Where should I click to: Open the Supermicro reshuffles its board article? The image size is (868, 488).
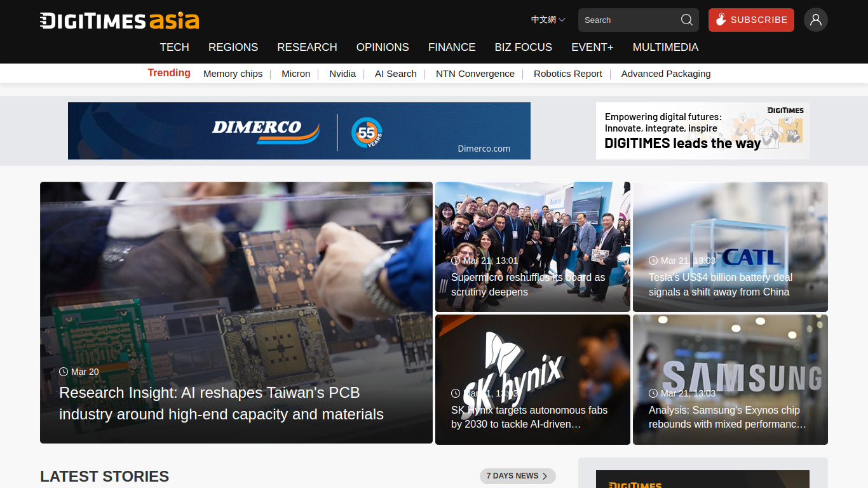528,285
